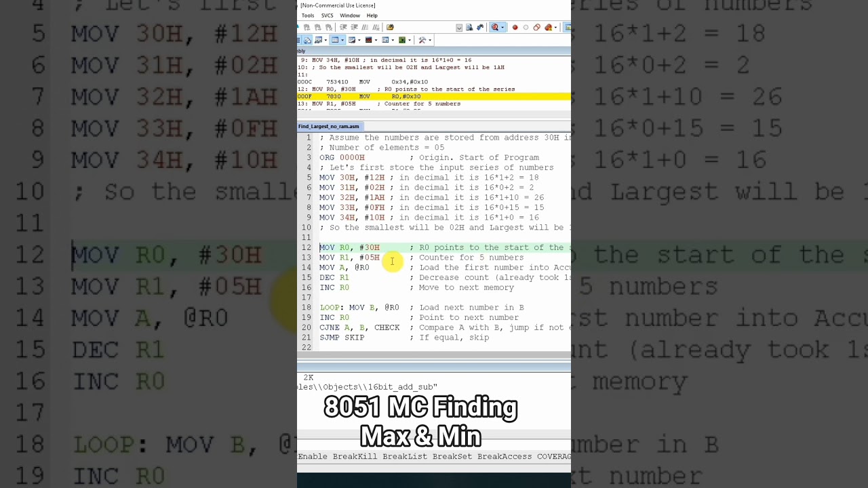Comment the selected code lines
Image resolution: width=868 pixels, height=488 pixels.
[365, 27]
